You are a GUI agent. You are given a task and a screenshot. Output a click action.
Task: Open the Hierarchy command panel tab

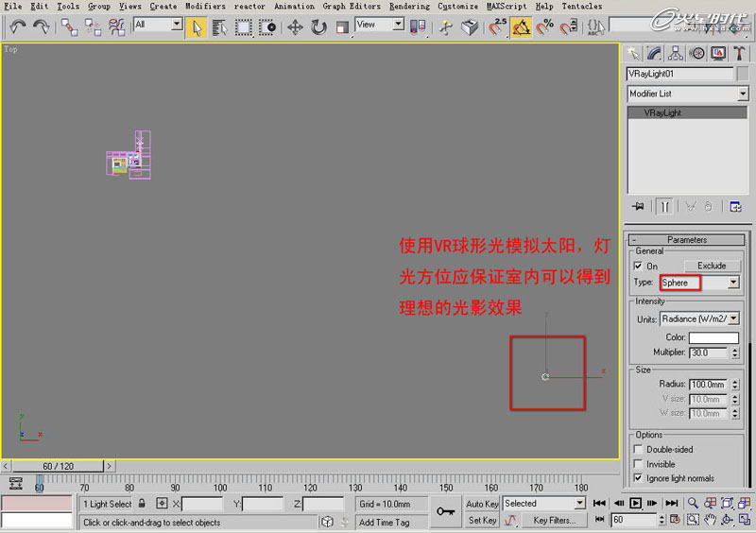pyautogui.click(x=676, y=54)
